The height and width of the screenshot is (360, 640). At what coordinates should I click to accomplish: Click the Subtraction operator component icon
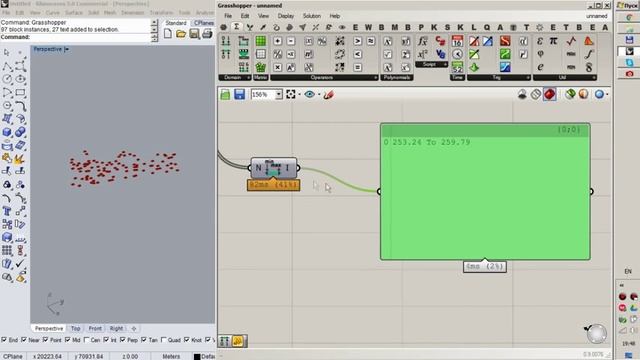[291, 41]
